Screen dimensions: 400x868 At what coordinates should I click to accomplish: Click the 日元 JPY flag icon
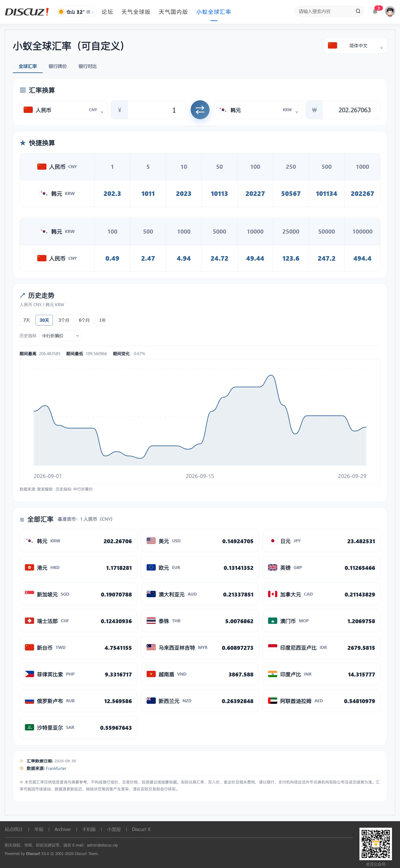point(272,541)
